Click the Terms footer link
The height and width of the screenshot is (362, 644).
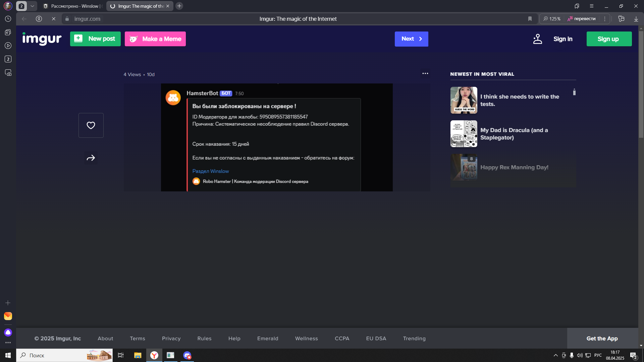pos(138,339)
